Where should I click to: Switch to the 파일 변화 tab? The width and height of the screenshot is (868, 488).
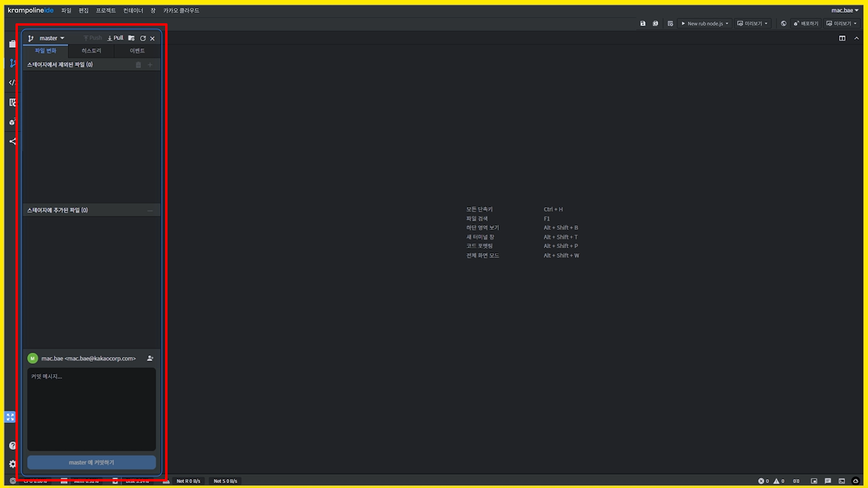click(x=45, y=51)
